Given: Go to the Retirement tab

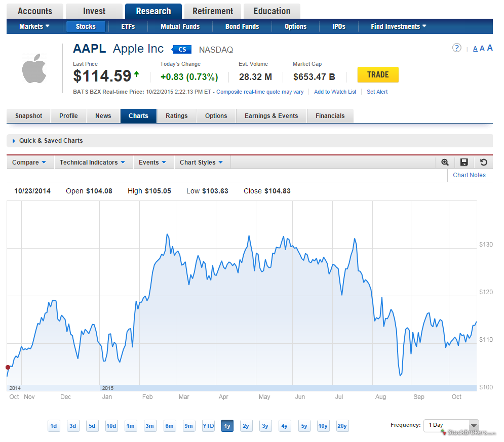Looking at the screenshot, I should pyautogui.click(x=212, y=11).
